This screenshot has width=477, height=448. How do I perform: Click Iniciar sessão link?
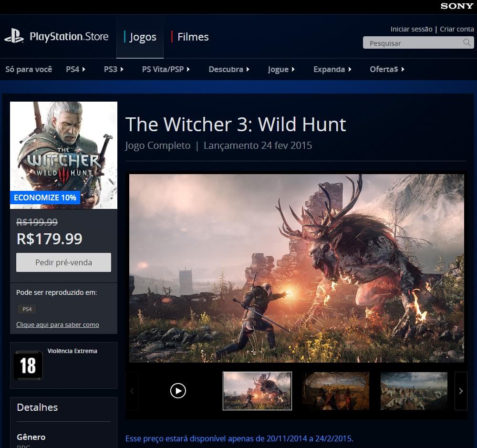point(411,29)
